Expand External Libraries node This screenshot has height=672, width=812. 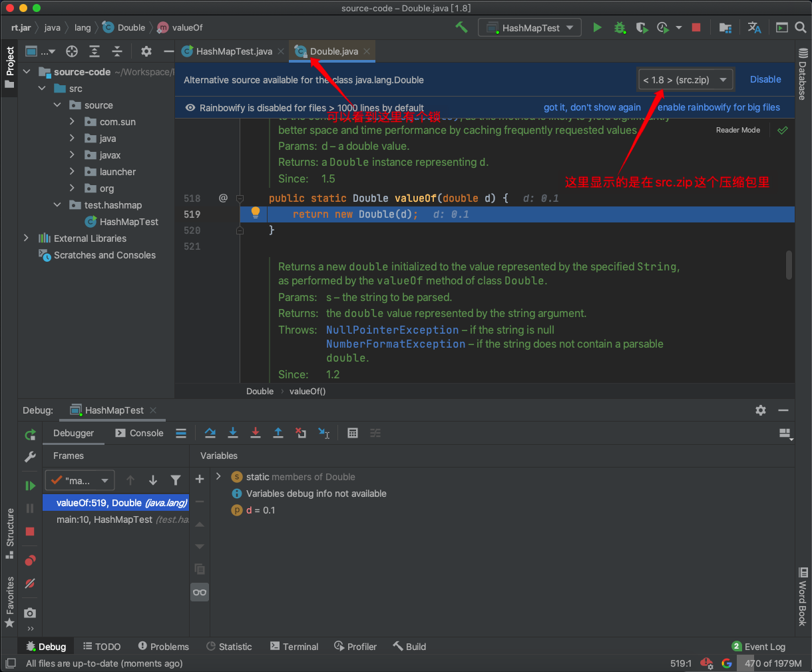[x=27, y=238]
